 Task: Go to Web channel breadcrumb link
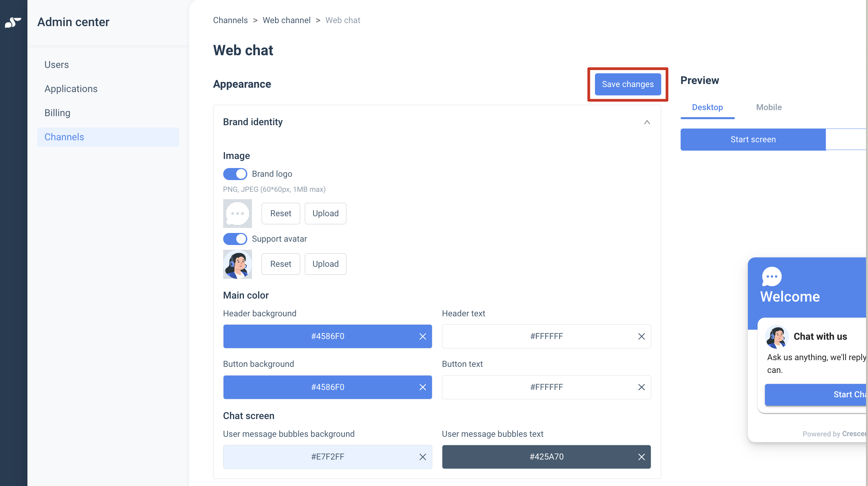(x=286, y=20)
